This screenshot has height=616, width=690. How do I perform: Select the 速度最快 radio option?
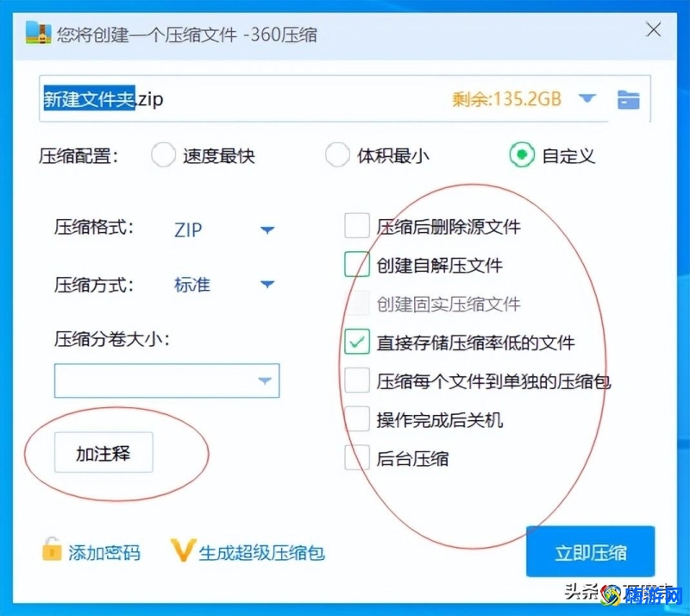(163, 155)
